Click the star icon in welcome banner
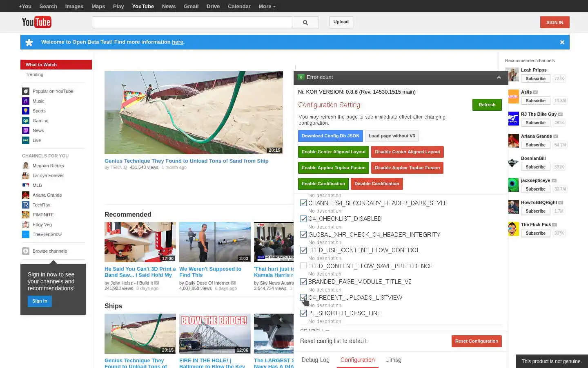Viewport: 588px width, 368px height. [29, 42]
